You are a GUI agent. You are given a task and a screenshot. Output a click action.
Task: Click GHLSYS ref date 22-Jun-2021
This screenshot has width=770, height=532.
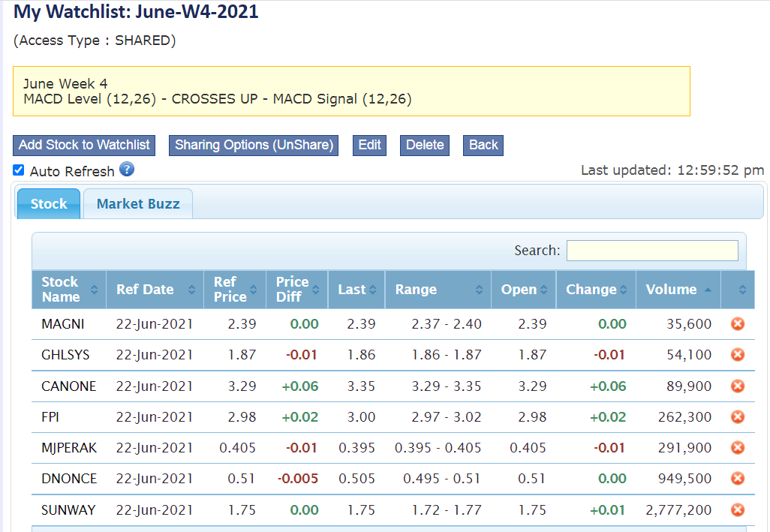pos(154,355)
